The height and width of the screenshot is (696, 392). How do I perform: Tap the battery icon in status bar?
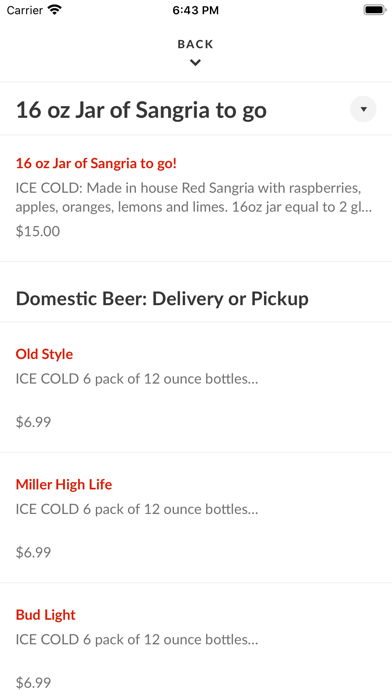click(375, 10)
